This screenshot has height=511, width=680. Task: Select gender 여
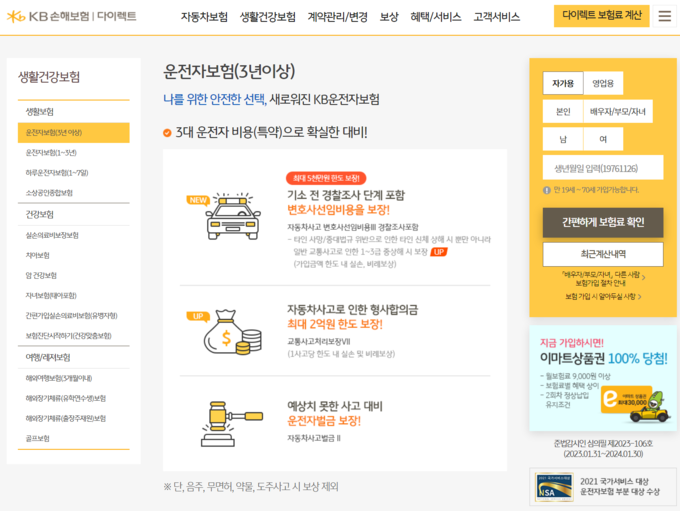point(603,139)
